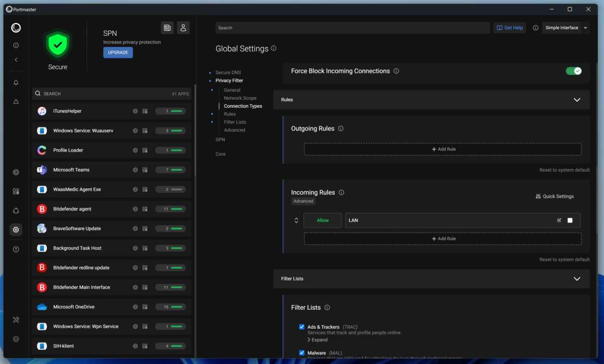Click Advanced badge under Incoming Rules
Viewport: 604px width, 364px height.
coord(303,201)
